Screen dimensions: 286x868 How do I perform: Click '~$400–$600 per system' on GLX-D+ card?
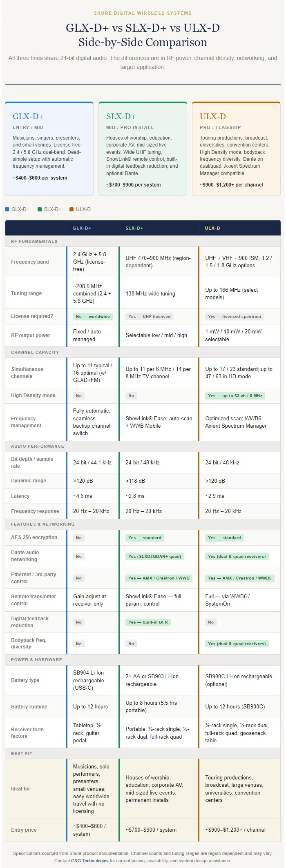pos(40,178)
